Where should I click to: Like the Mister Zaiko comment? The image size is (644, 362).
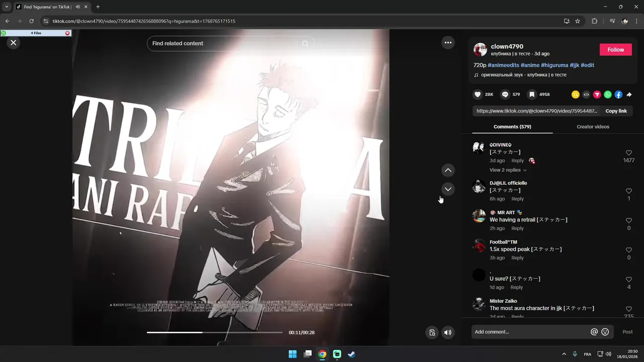629,309
